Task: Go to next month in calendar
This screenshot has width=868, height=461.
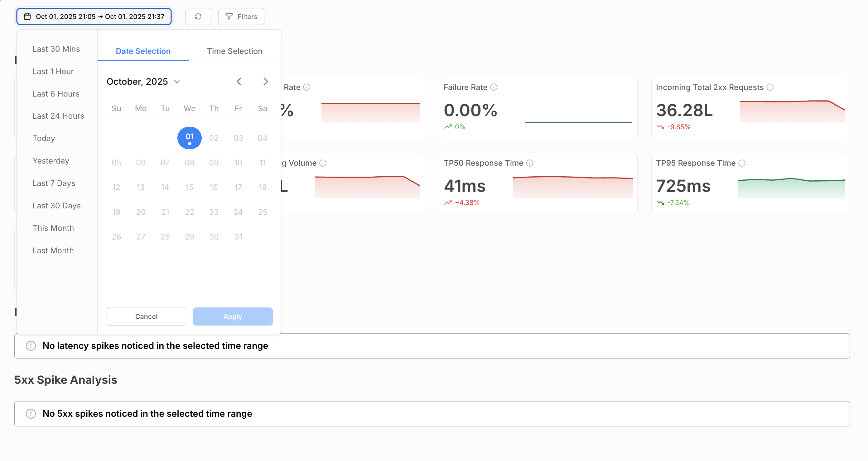Action: 266,82
